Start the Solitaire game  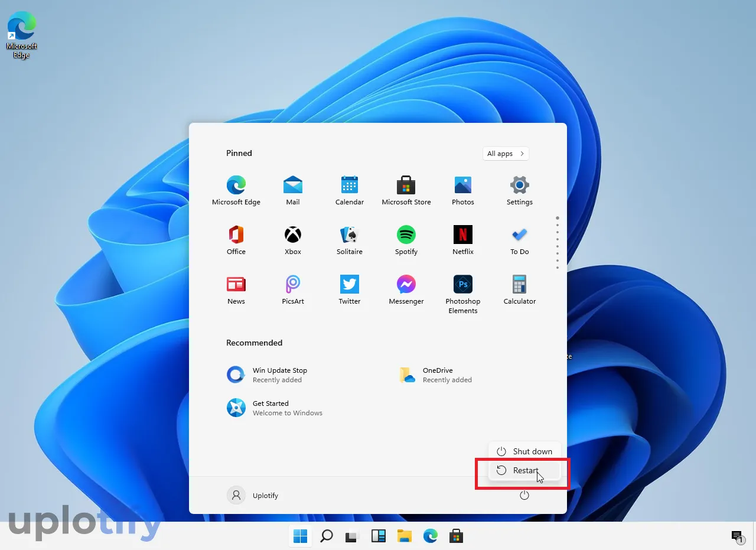pos(350,240)
